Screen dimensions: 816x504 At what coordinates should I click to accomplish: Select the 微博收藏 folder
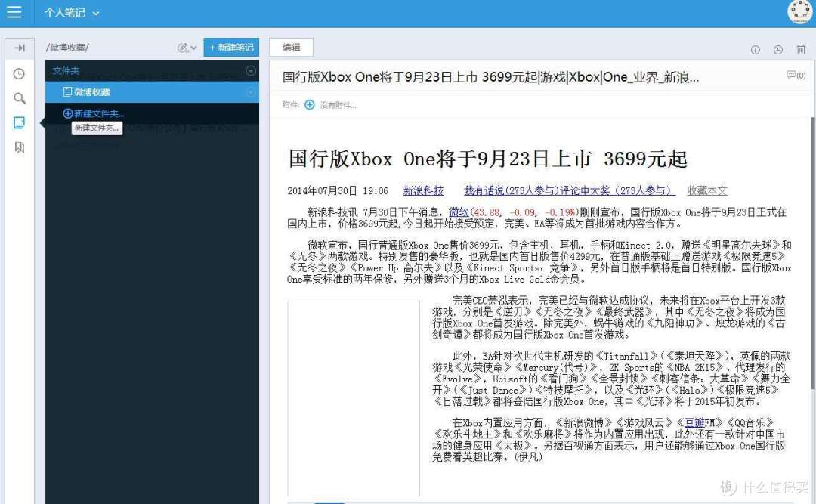tap(152, 92)
